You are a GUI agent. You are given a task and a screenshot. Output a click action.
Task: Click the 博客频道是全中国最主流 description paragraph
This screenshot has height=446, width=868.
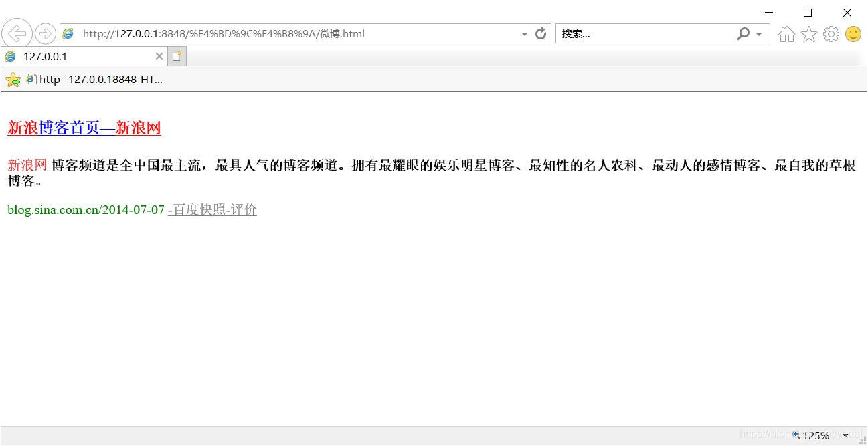point(432,173)
